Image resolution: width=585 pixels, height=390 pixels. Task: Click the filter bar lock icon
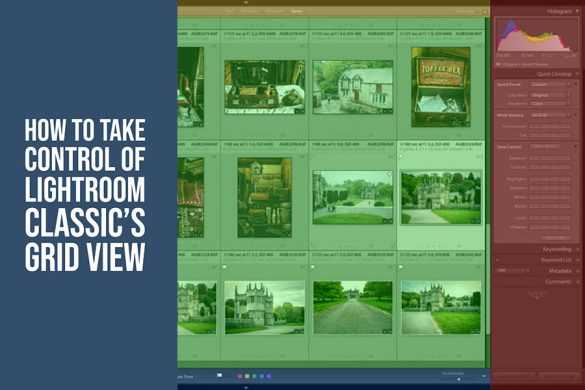click(484, 12)
